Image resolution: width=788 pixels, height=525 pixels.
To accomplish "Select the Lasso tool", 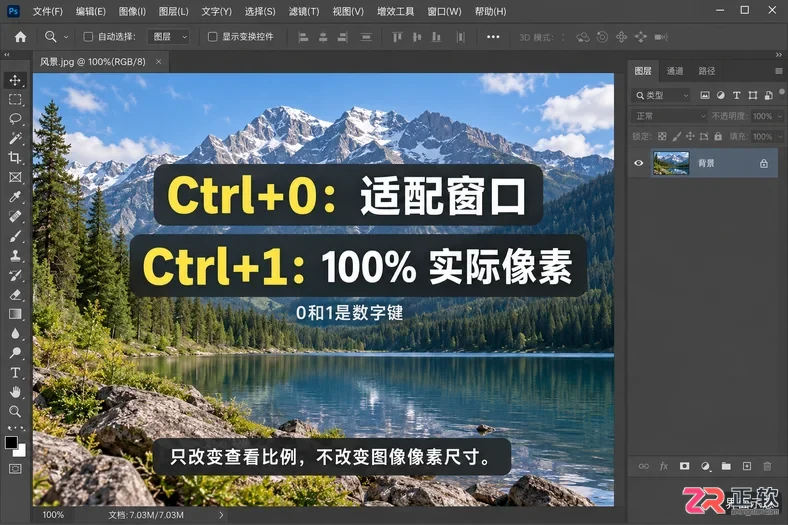I will point(15,119).
